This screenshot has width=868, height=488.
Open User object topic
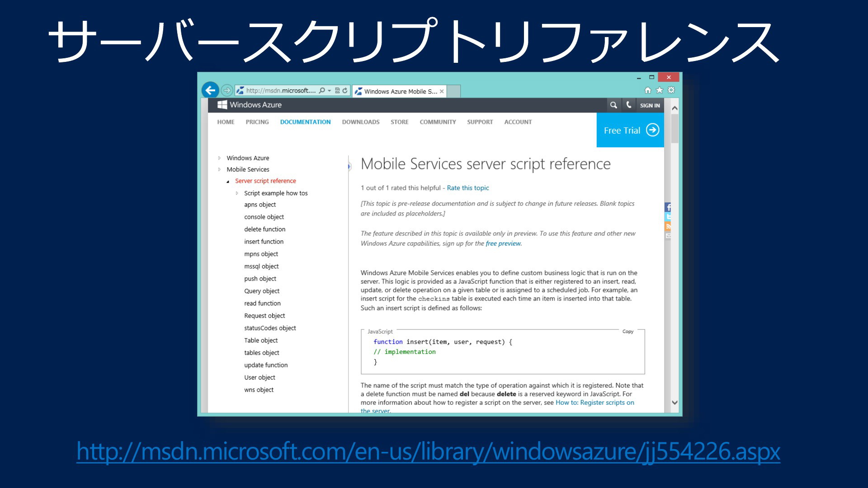(x=259, y=377)
